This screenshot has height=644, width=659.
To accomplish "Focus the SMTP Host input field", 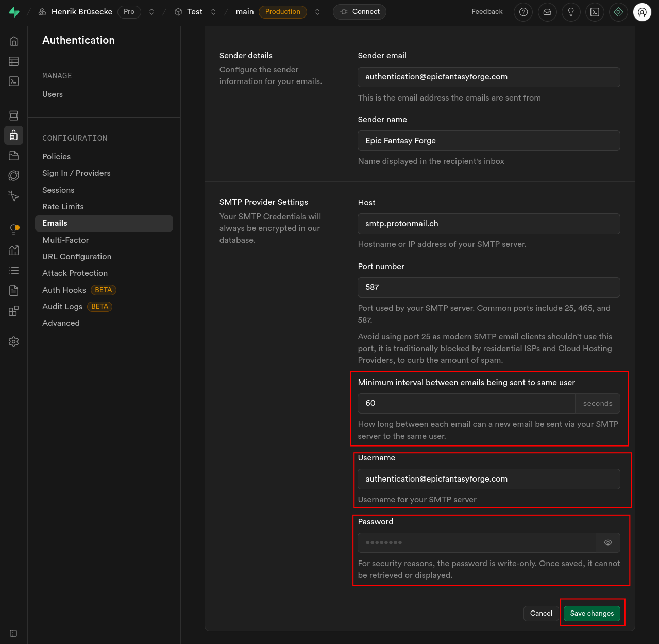I will point(488,224).
